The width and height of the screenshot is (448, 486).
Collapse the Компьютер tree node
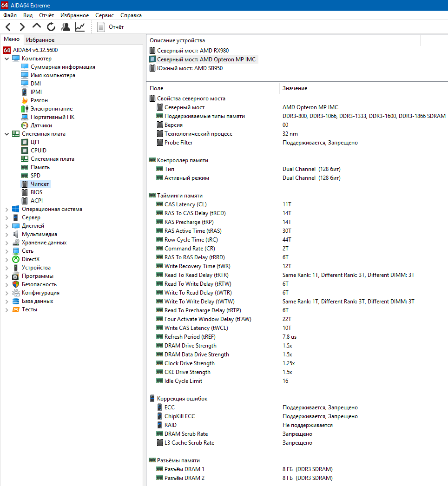(x=7, y=59)
